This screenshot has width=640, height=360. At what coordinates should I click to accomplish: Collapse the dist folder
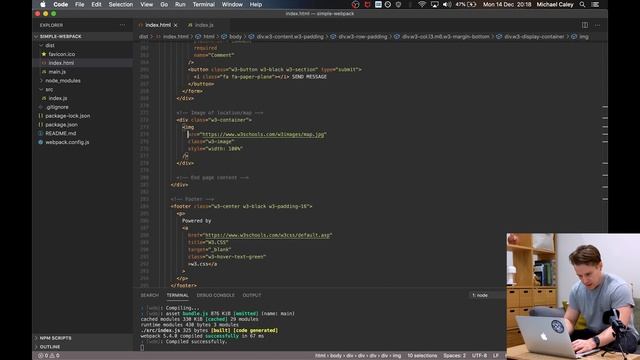[50, 45]
